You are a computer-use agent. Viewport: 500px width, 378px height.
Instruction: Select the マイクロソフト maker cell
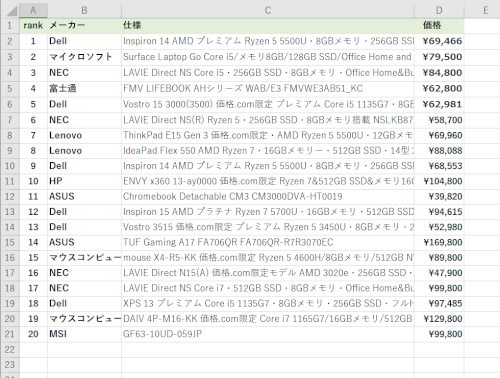[x=84, y=57]
